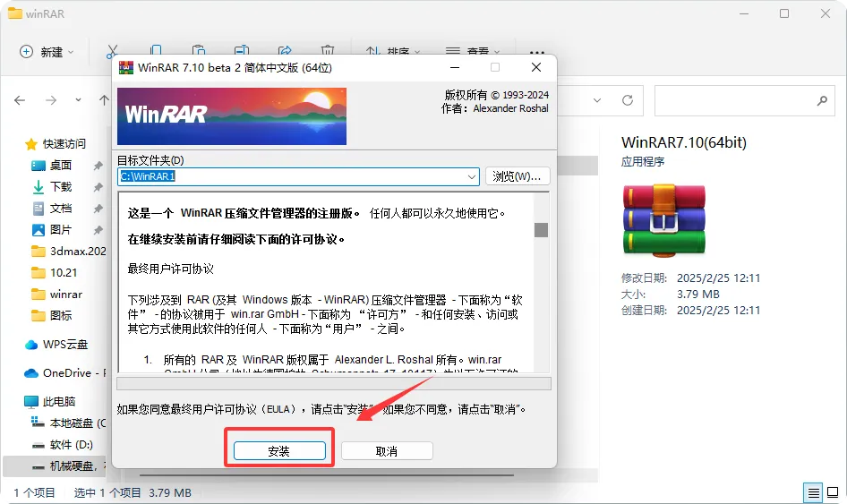The height and width of the screenshot is (504, 847).
Task: Open the 排序 sort menu in Explorer
Action: (393, 52)
